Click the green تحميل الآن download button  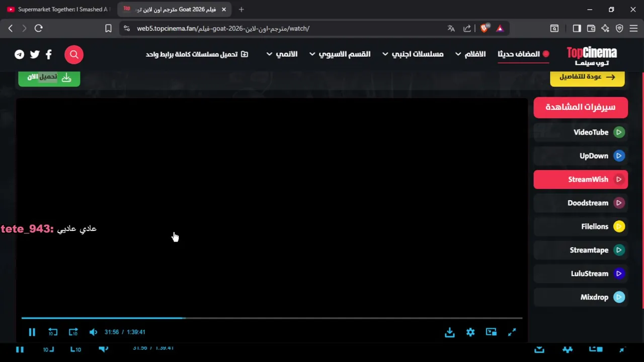click(x=49, y=77)
